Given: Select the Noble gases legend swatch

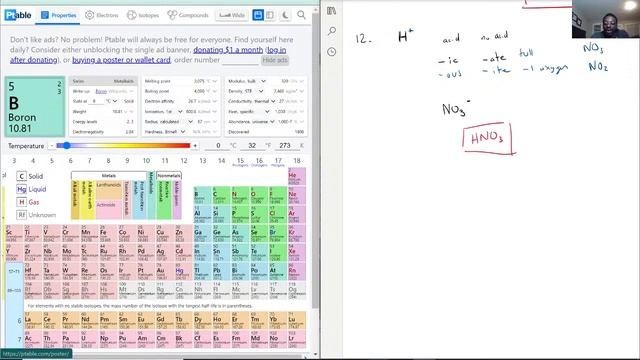Looking at the screenshot, I should (x=177, y=200).
